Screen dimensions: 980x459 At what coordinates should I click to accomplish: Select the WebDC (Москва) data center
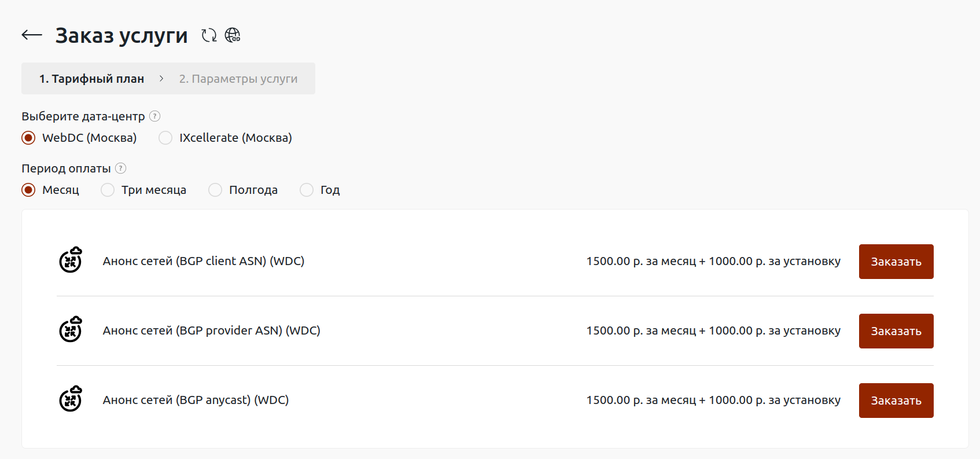[28, 138]
